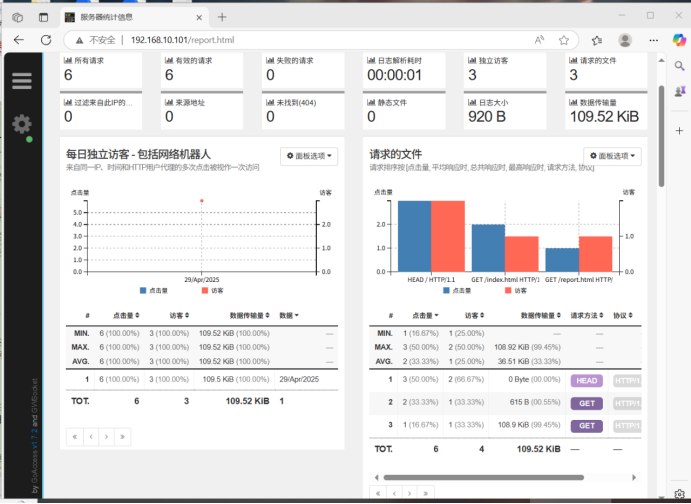Open the favorites list icon
Image resolution: width=691 pixels, height=504 pixels.
[x=597, y=40]
